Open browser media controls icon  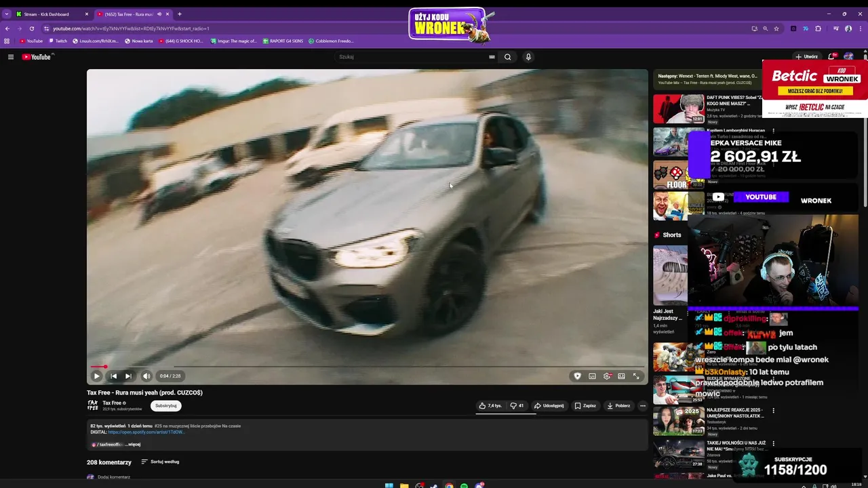click(835, 28)
